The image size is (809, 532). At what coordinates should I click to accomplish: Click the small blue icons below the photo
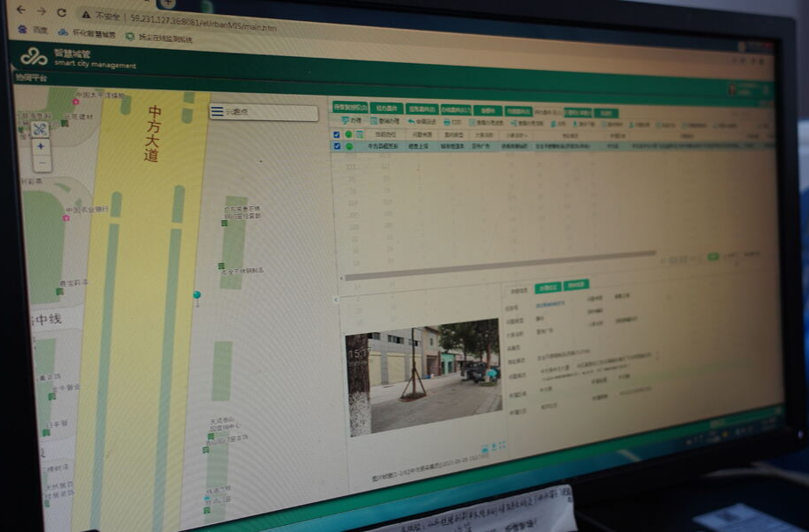click(493, 446)
